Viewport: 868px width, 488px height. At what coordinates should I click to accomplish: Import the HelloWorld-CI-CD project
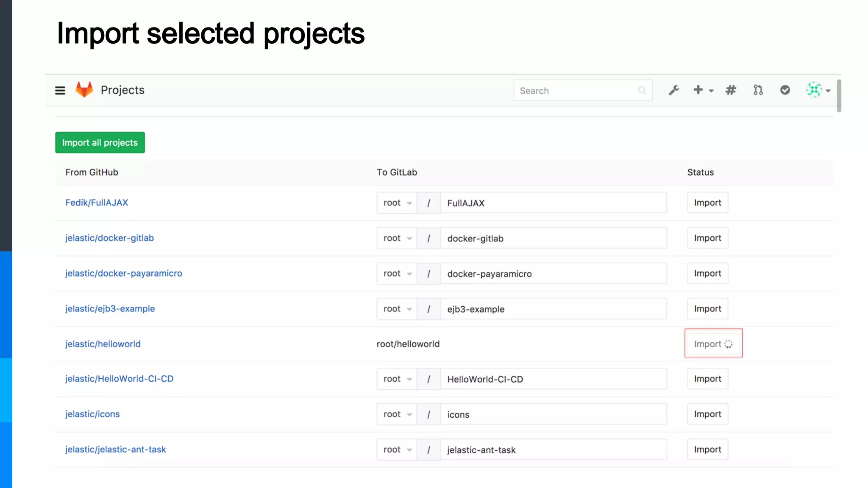pyautogui.click(x=707, y=379)
